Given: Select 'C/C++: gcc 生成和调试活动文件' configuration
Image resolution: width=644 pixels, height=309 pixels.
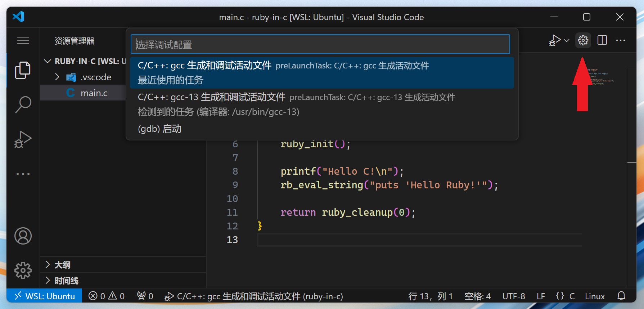Looking at the screenshot, I should coord(322,73).
